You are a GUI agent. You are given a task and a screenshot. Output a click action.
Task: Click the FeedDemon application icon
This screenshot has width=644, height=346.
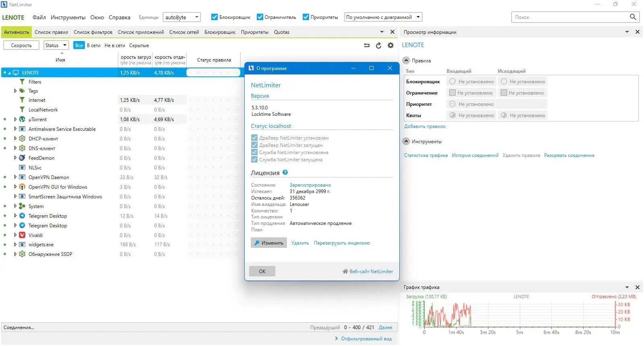pyautogui.click(x=22, y=158)
